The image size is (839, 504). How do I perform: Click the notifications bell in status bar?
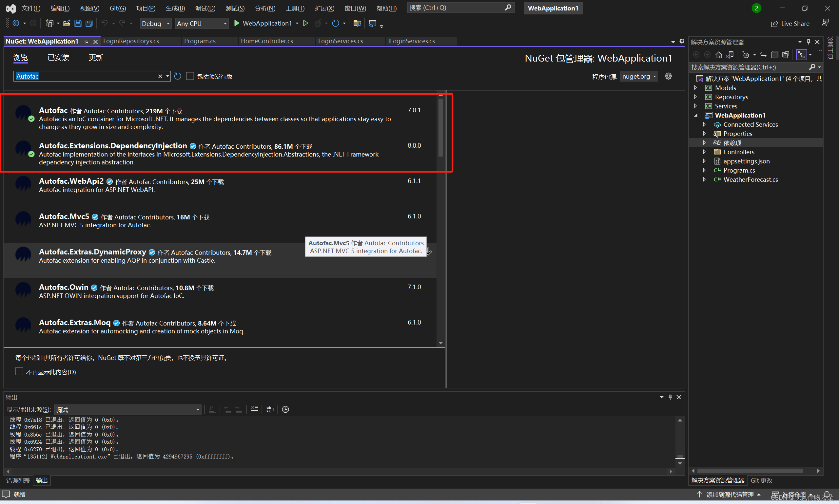827,495
